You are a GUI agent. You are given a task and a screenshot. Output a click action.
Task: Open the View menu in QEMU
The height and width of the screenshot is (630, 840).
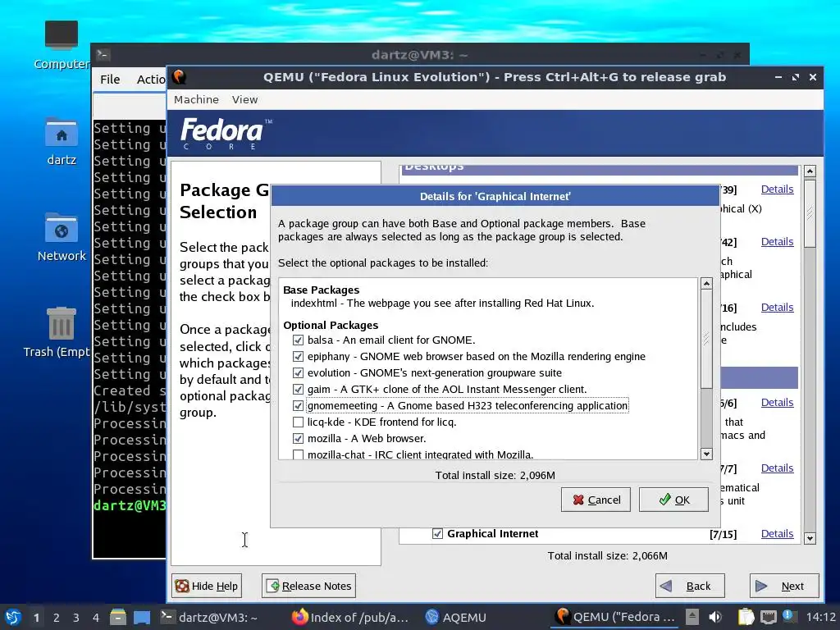[244, 99]
